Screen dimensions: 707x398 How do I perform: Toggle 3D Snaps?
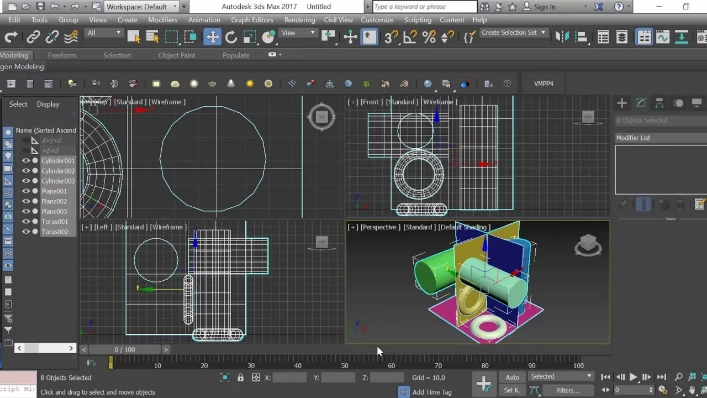click(x=390, y=37)
